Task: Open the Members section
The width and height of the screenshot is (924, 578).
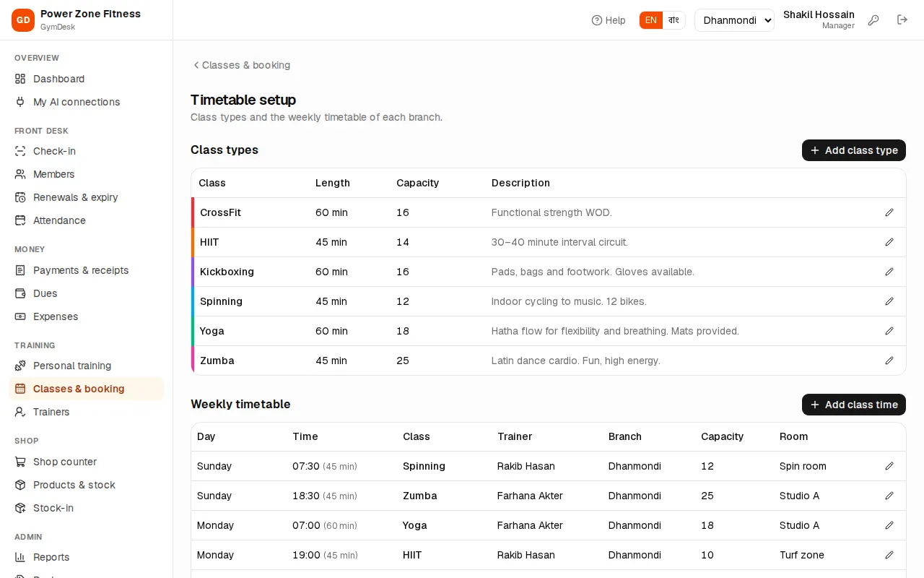Action: [x=87, y=174]
